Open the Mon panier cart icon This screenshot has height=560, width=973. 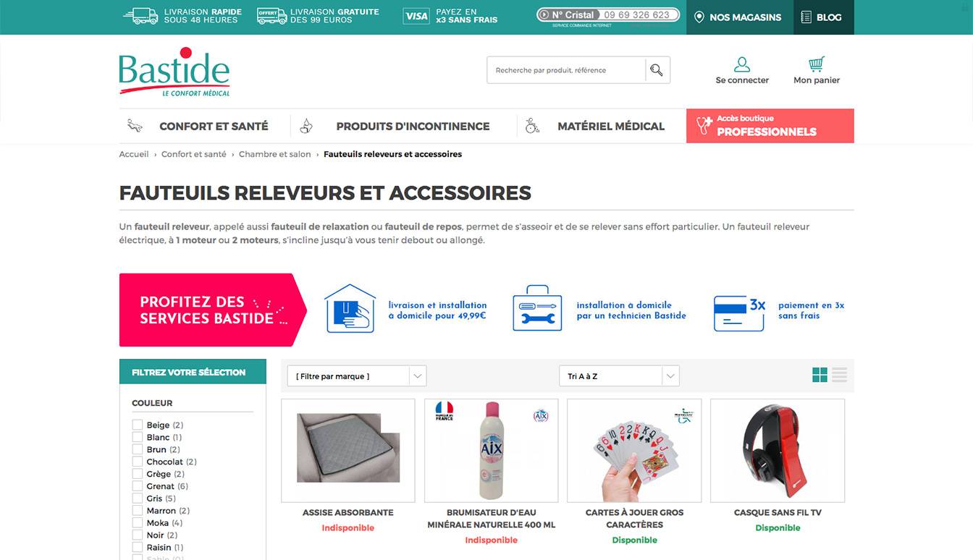[817, 64]
